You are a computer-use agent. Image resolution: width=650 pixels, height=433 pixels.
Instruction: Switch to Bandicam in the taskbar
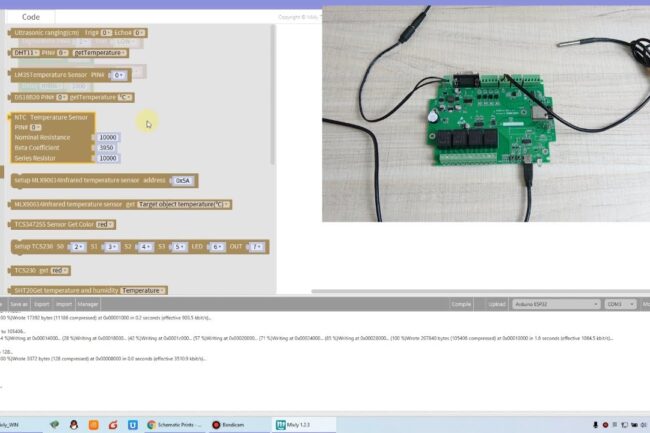click(x=229, y=425)
